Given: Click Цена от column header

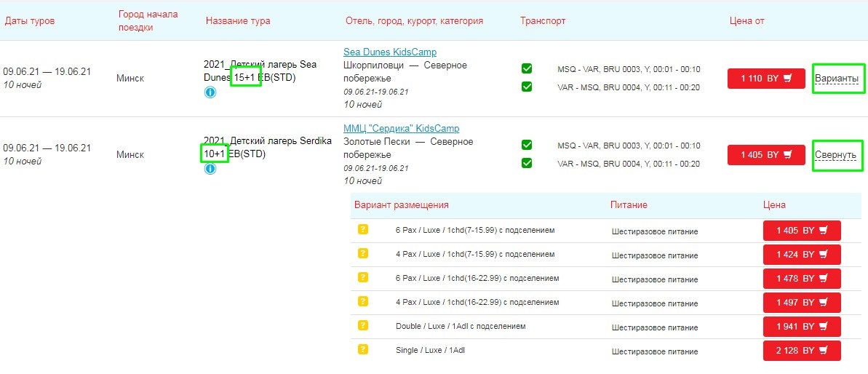Looking at the screenshot, I should pyautogui.click(x=746, y=21).
